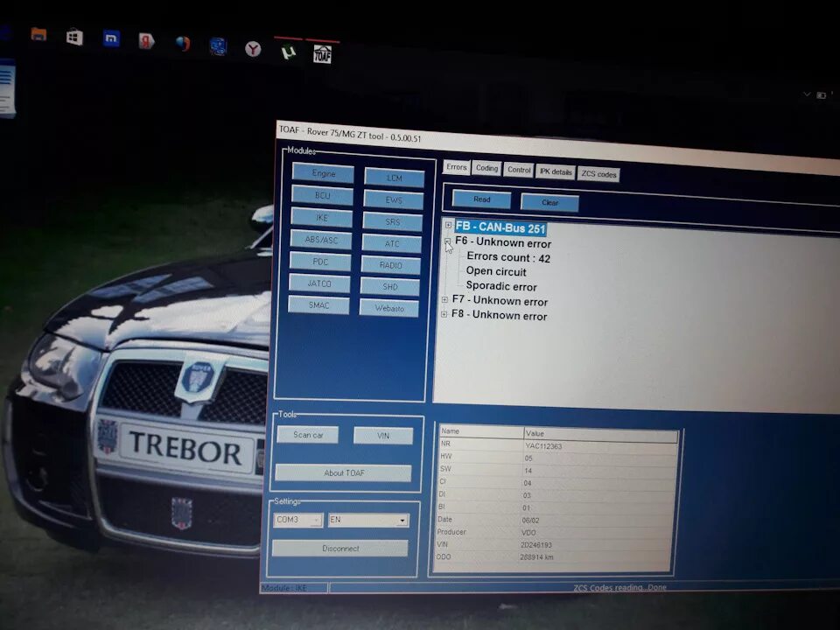This screenshot has width=840, height=630.
Task: Select the Webasto module
Action: (388, 308)
